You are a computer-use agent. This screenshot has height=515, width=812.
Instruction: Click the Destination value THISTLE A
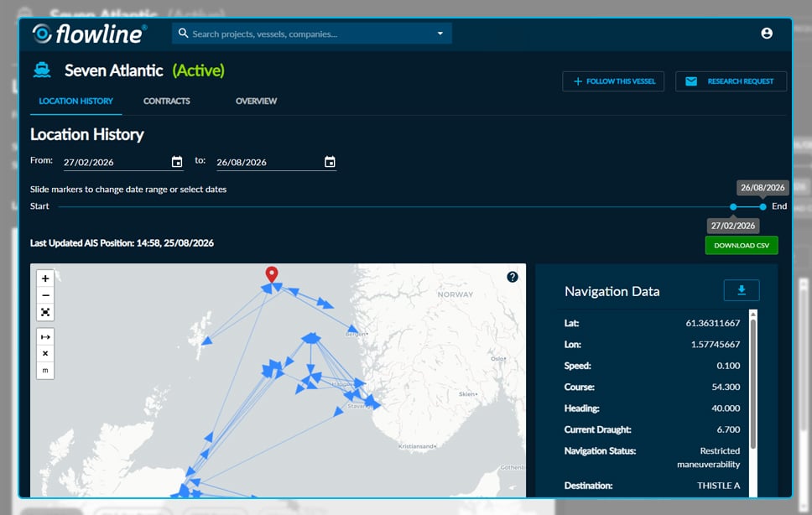718,486
